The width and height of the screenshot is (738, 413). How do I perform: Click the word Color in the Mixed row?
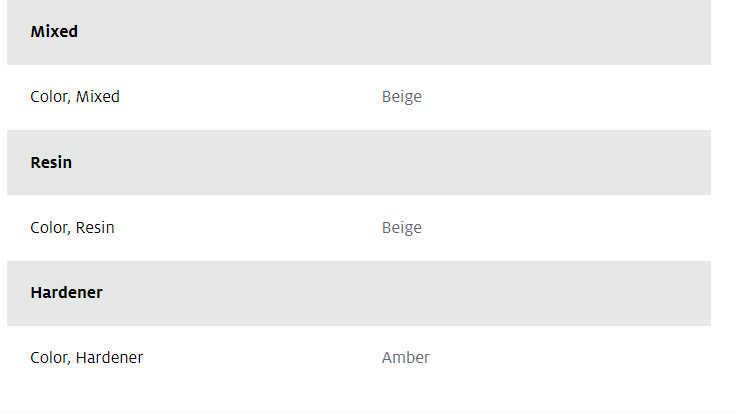50,97
